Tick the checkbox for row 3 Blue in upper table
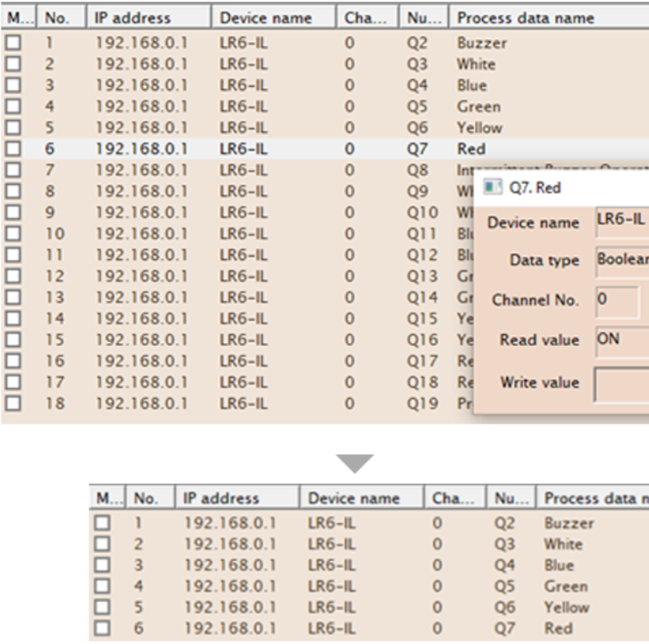This screenshot has width=649, height=644. pyautogui.click(x=13, y=85)
